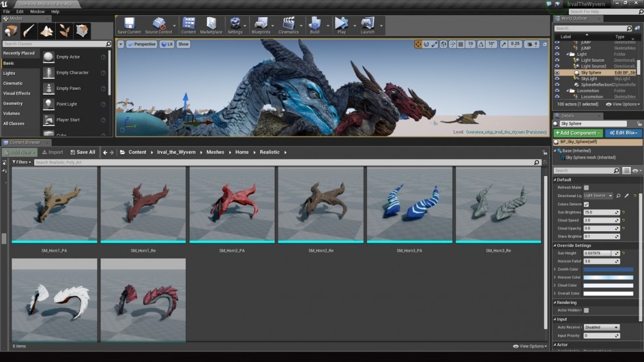Toggle visibility eye for Sky Sphere
The height and width of the screenshot is (362, 644).
tap(557, 72)
